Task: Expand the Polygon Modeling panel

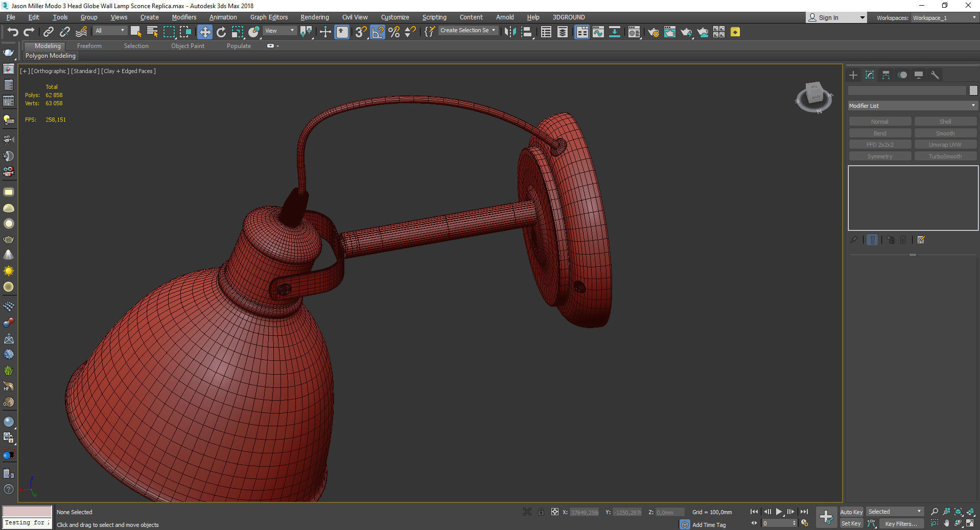Action: click(51, 56)
